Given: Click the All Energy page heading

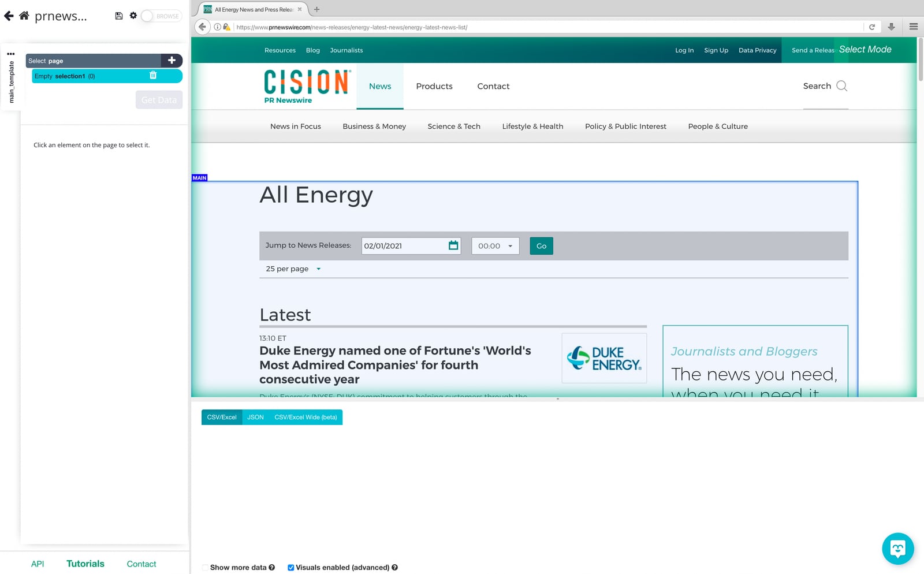Looking at the screenshot, I should (316, 195).
